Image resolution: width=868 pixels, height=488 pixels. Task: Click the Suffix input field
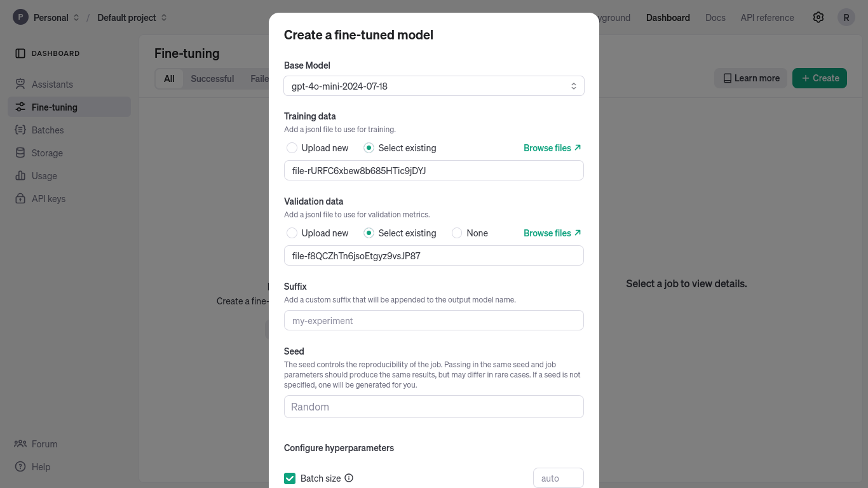point(434,320)
